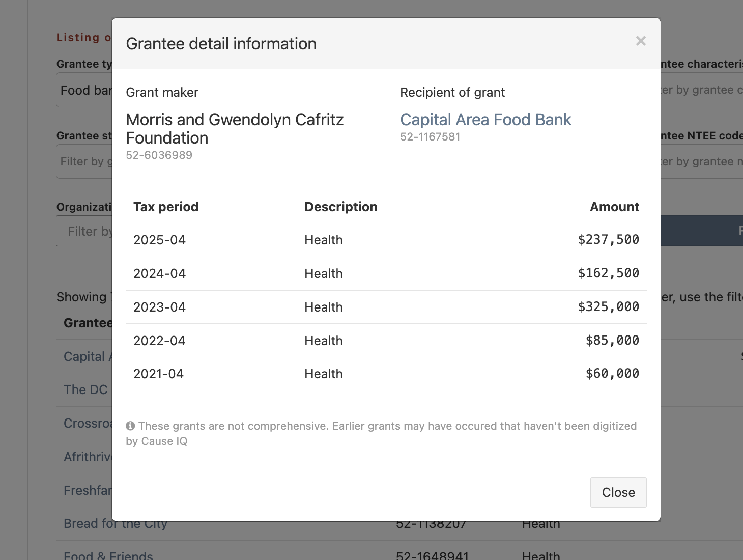This screenshot has width=743, height=560.
Task: Select the 2021-04 tax period cell
Action: pyautogui.click(x=158, y=374)
